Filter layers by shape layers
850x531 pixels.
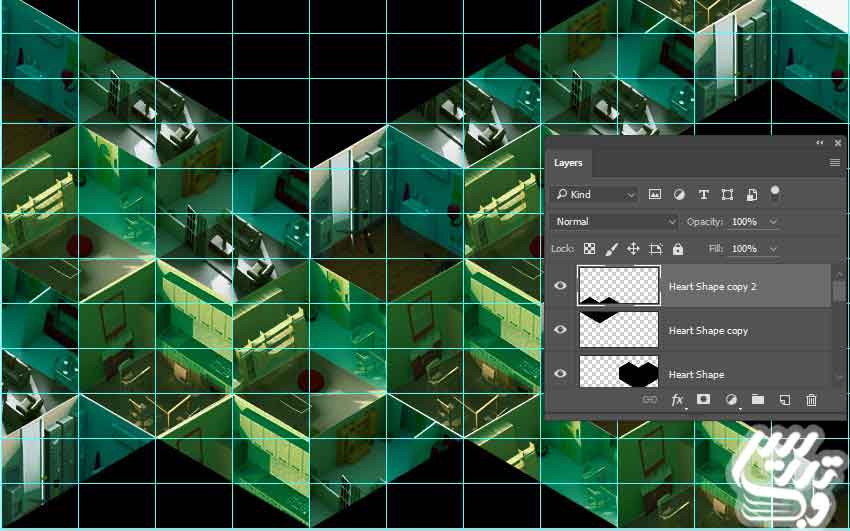(727, 195)
